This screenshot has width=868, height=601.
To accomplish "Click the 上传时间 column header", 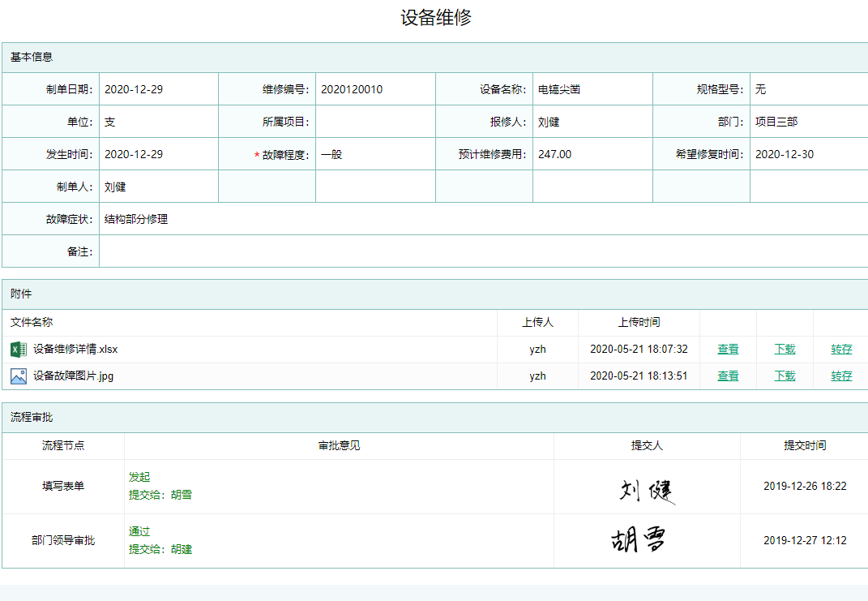I will click(639, 322).
